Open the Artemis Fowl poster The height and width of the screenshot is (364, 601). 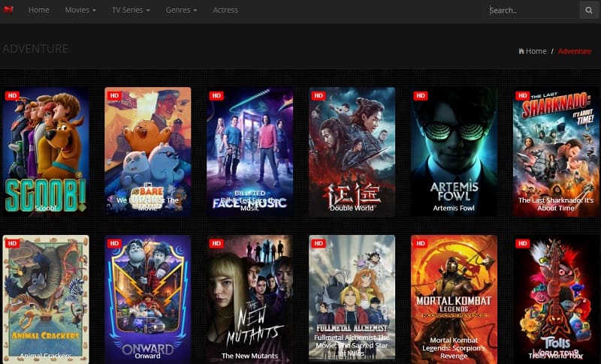coord(455,152)
